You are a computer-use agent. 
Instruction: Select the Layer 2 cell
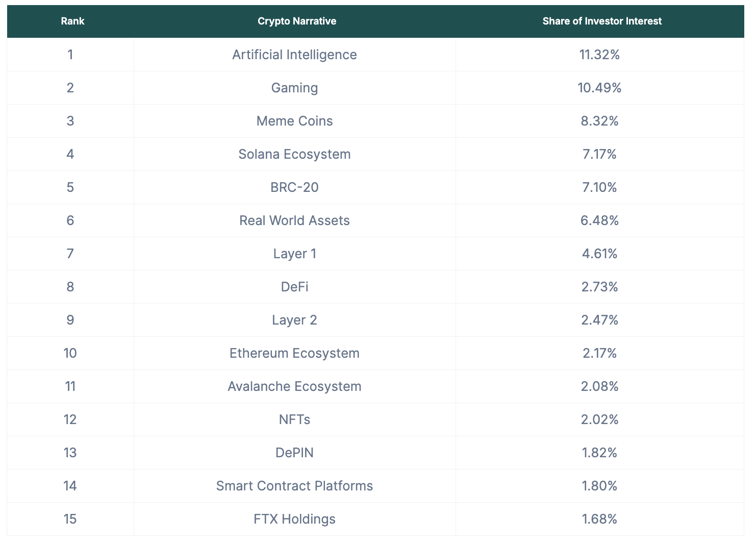294,320
